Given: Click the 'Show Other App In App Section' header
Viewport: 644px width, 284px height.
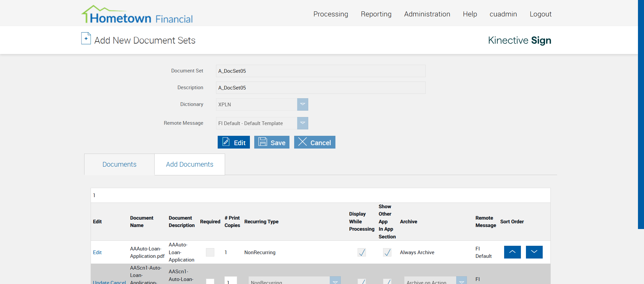Looking at the screenshot, I should (387, 222).
